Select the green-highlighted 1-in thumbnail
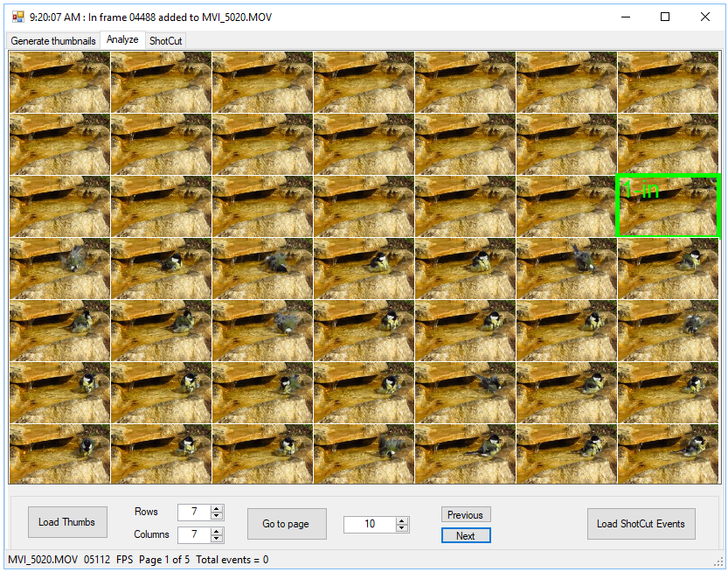The height and width of the screenshot is (572, 728). point(668,206)
